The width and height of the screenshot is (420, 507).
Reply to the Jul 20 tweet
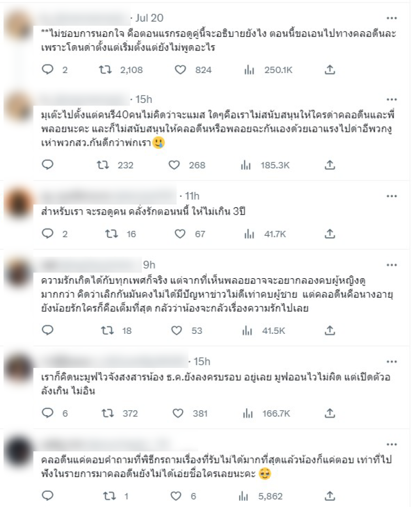coord(48,69)
